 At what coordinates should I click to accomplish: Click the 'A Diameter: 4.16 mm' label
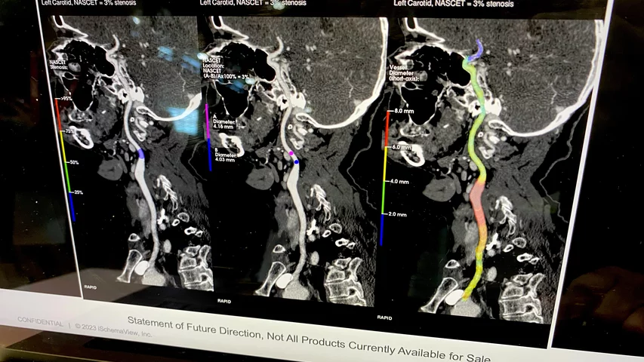click(223, 121)
